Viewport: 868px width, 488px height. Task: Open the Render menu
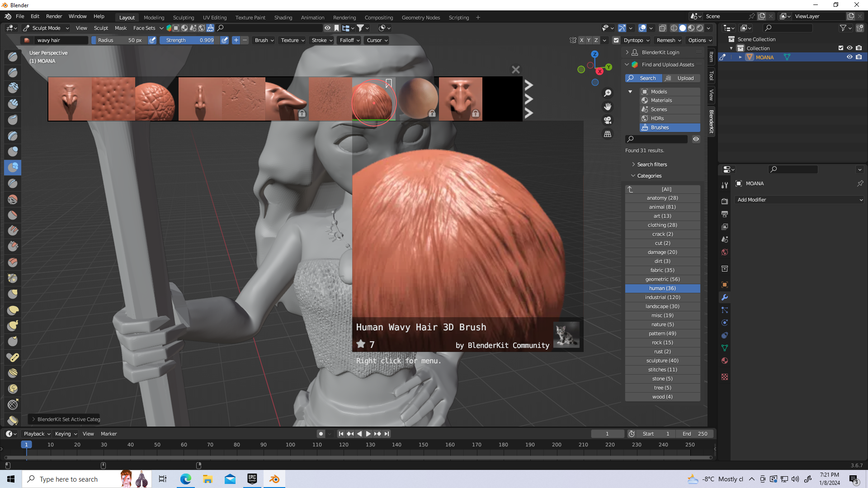54,16
